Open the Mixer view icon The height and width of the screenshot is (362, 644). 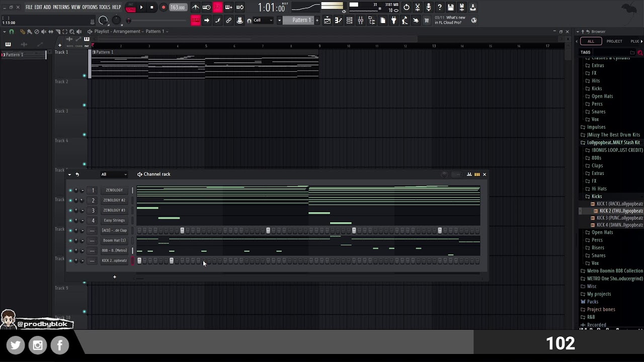[360, 21]
